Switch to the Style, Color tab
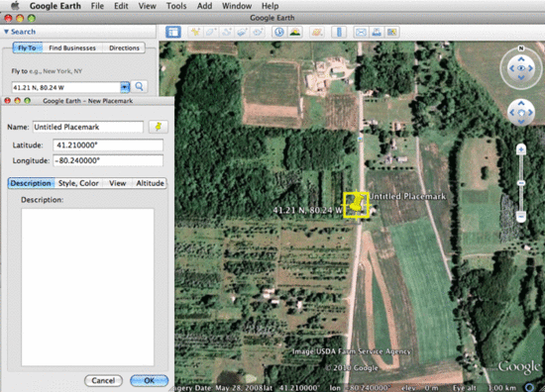This screenshot has width=545, height=392. [78, 183]
